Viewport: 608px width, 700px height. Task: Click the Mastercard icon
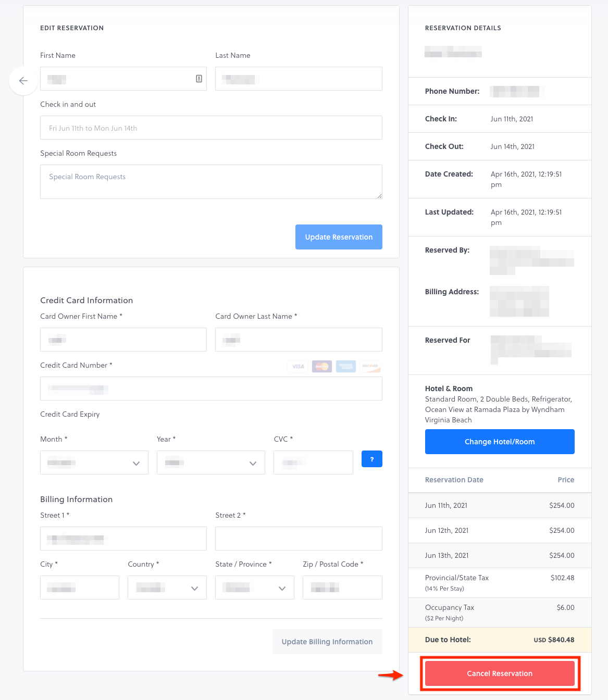click(321, 367)
